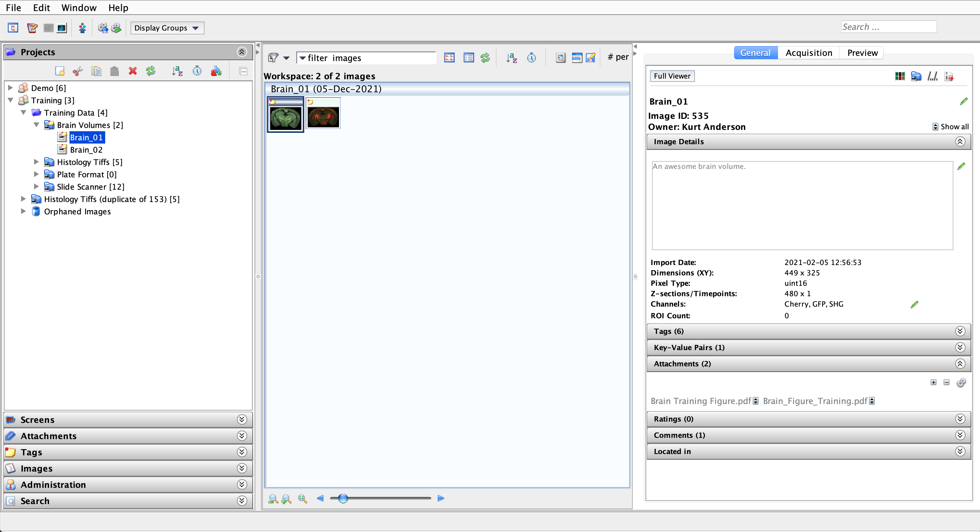Expand the Tags (6) section

[x=960, y=332]
